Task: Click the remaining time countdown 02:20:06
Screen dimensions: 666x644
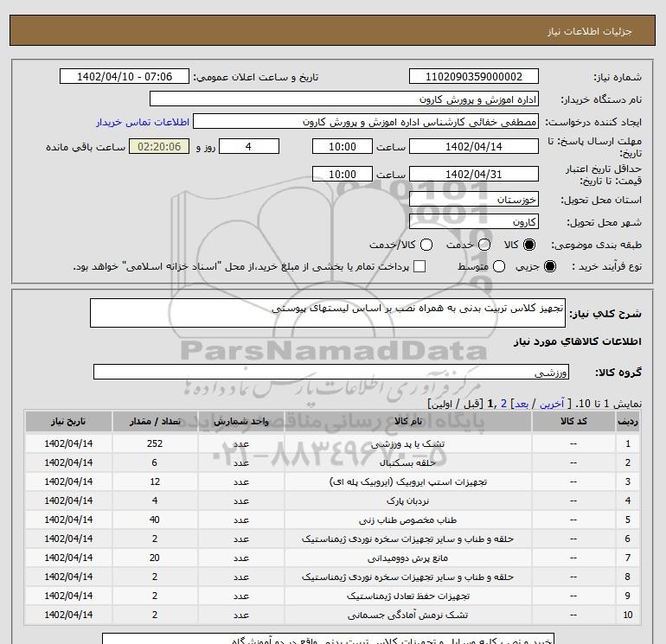Action: (x=159, y=146)
